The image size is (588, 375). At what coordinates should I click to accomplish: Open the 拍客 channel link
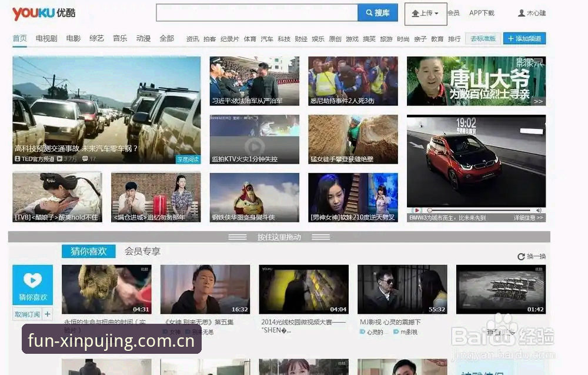[x=210, y=39]
